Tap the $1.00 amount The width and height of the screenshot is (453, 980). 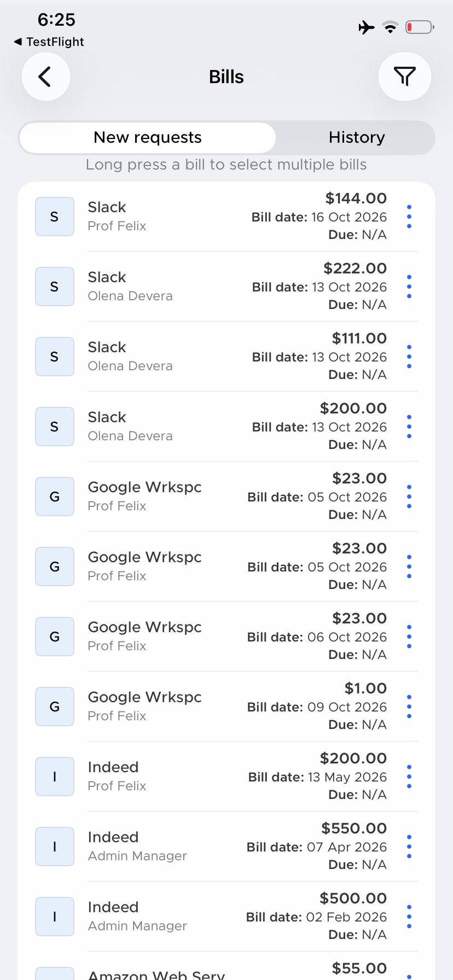click(365, 689)
